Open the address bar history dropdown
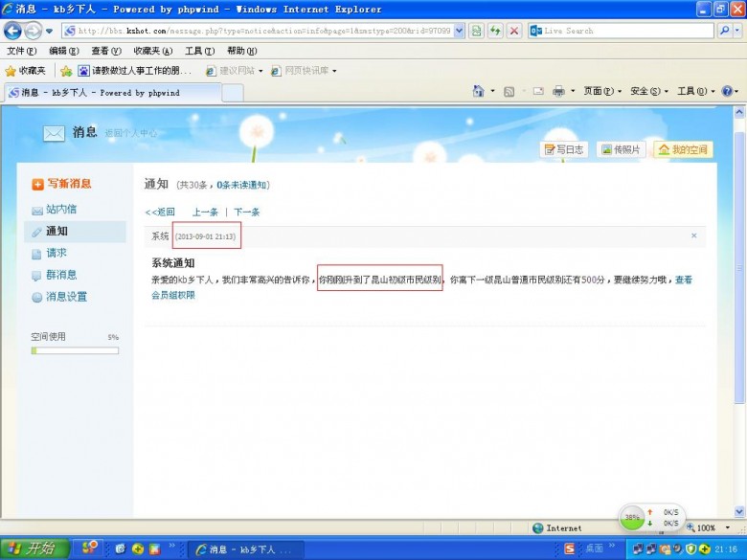The image size is (747, 560). tap(459, 31)
